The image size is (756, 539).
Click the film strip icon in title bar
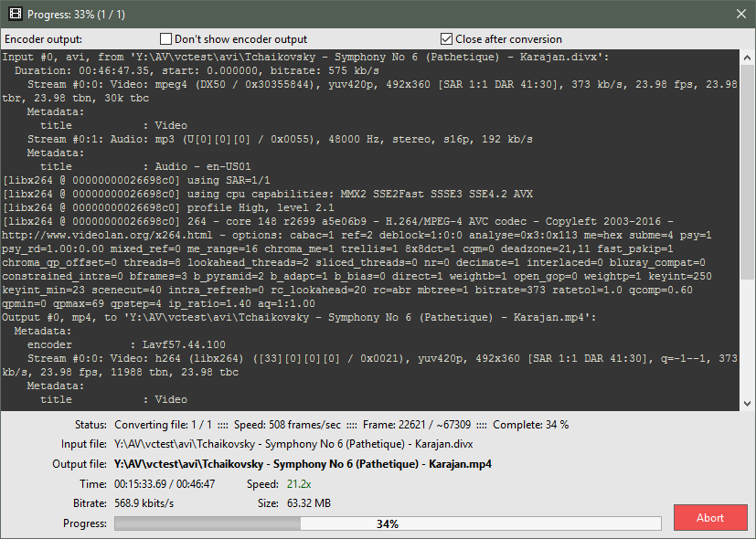coord(16,14)
